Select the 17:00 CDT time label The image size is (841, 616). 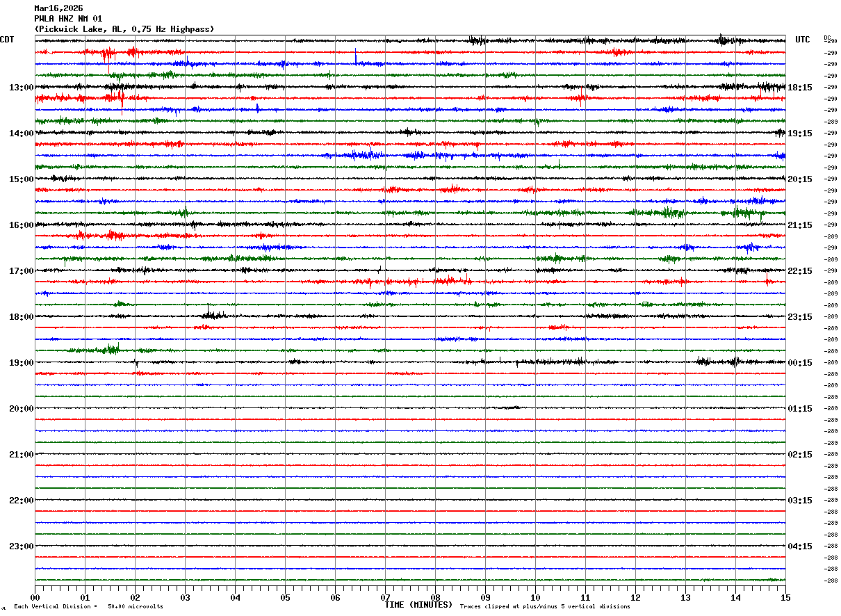pos(21,271)
